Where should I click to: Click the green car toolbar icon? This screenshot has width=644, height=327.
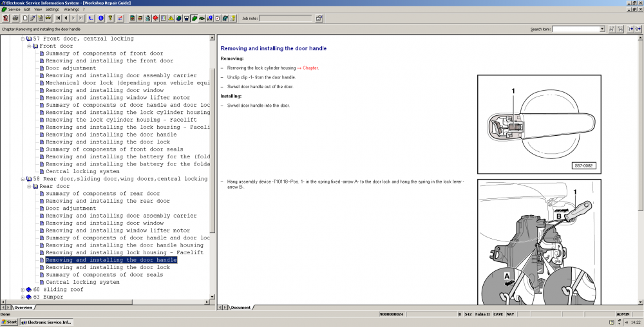point(202,18)
